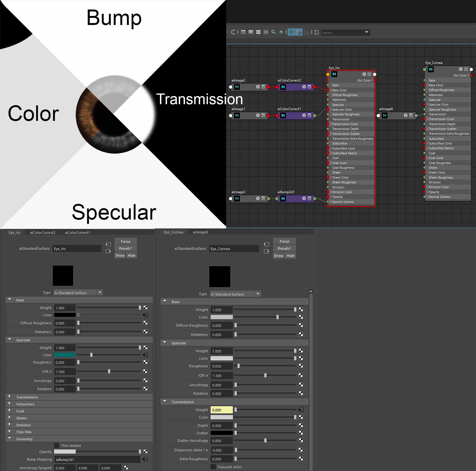476x471 pixels.
Task: Click the rearrange graph icon left of toolbar
Action: tap(233, 32)
